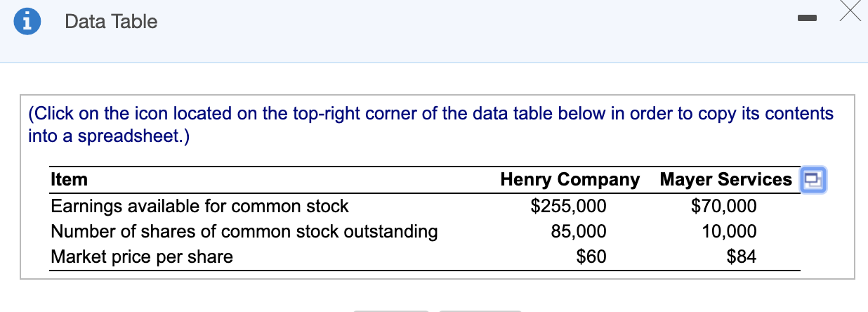Select Mayer Services earnings value $70,000
Viewport: 868px width, 312px height.
click(x=724, y=206)
